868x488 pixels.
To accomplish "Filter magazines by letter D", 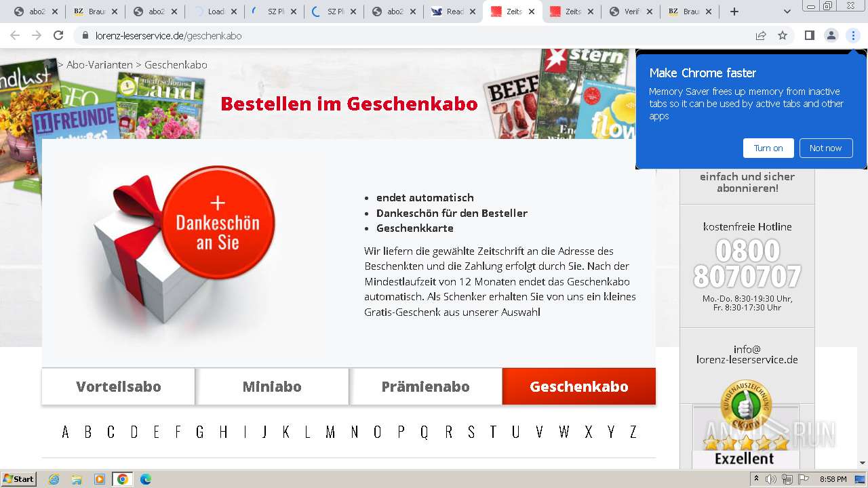I will (134, 432).
